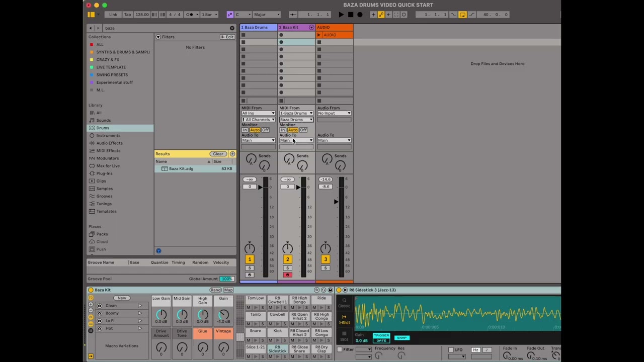Screen dimensions: 644x362
Task: Toggle track 1 activator button
Action: tap(249, 259)
